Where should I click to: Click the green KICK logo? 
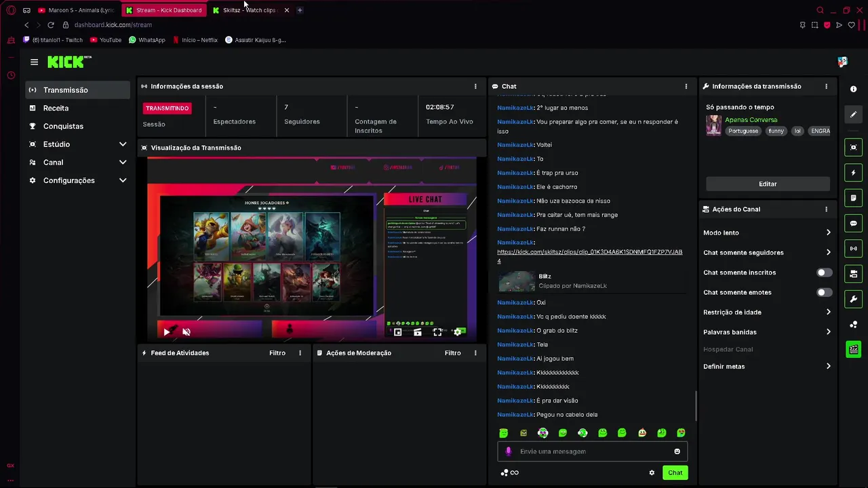pos(68,62)
